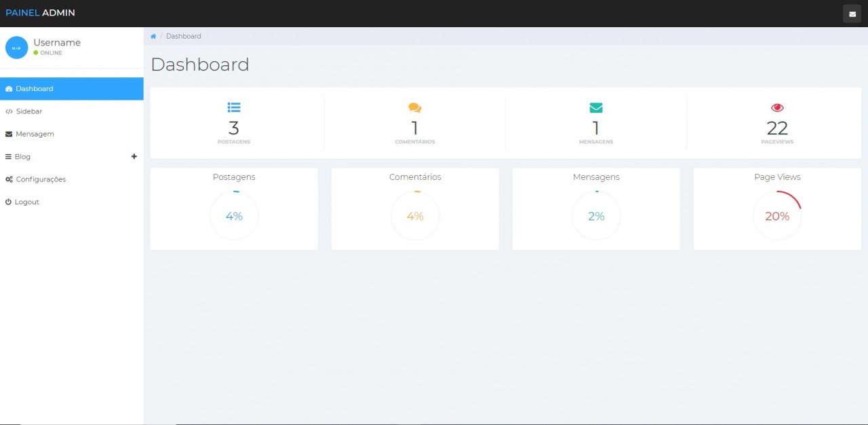Go to Mensagem in sidebar

click(34, 134)
